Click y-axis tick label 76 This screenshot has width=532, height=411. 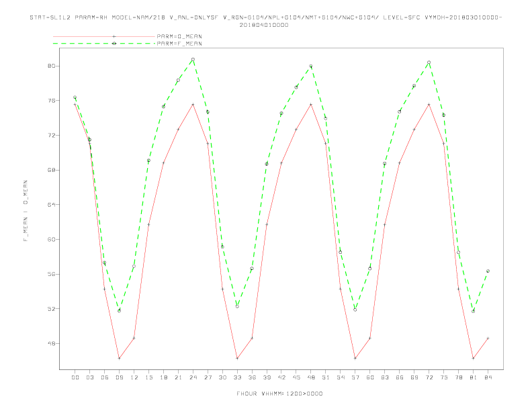[x=51, y=101]
